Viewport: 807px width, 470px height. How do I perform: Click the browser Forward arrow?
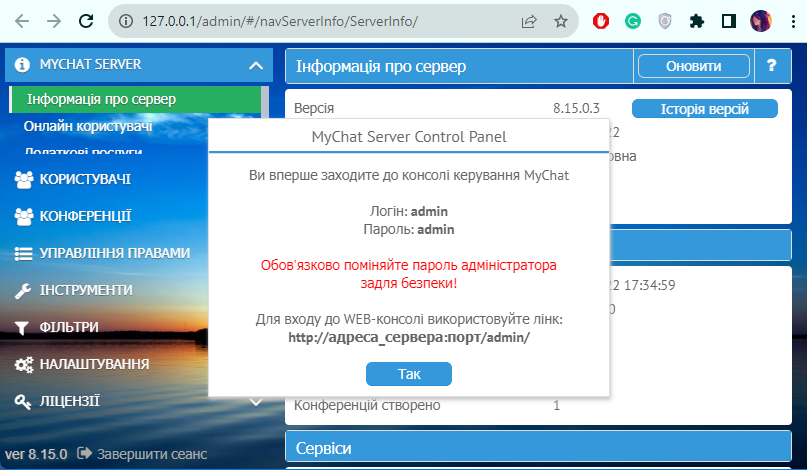pos(54,21)
